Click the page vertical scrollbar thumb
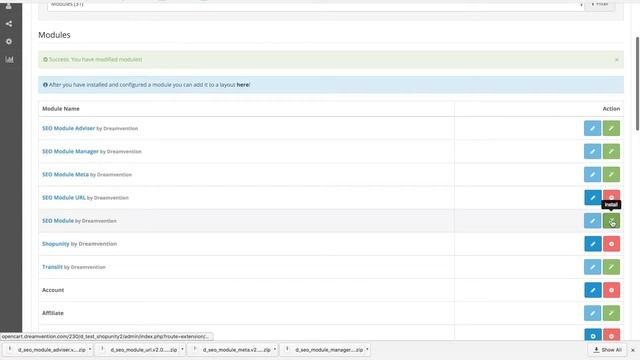This screenshot has width=640, height=360. [637, 84]
